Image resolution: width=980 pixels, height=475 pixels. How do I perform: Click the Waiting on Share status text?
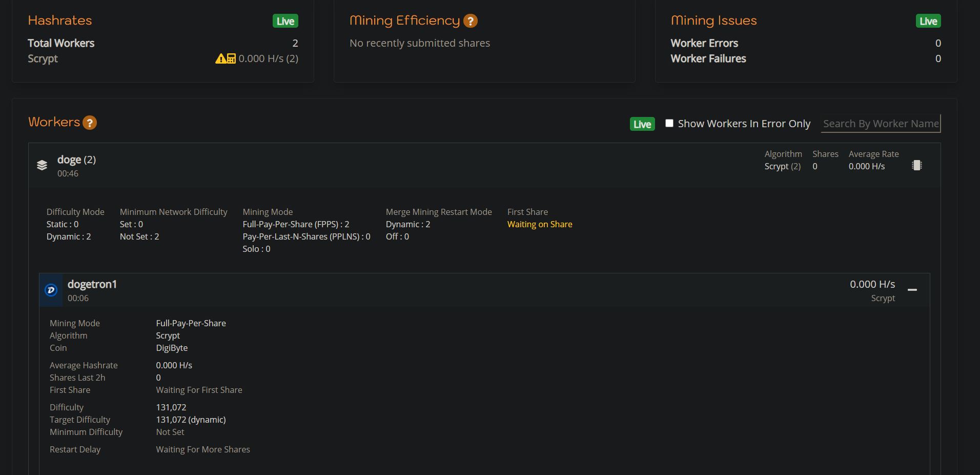click(x=540, y=224)
